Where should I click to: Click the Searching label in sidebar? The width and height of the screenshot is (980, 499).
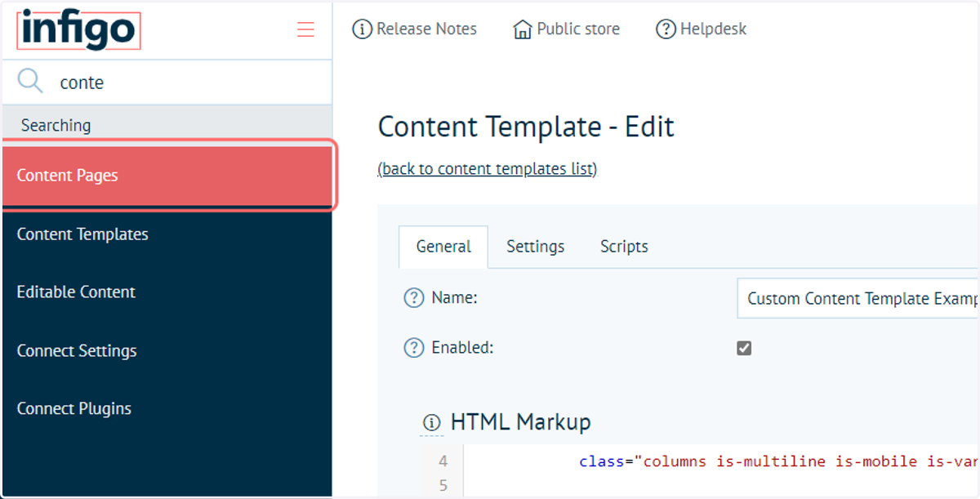56,126
